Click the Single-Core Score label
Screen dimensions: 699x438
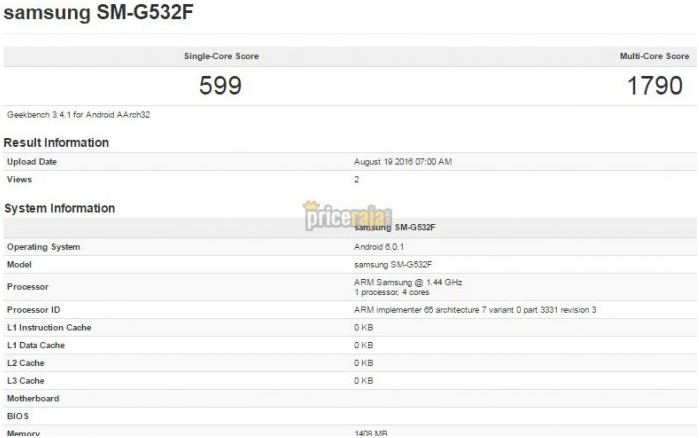coord(221,56)
